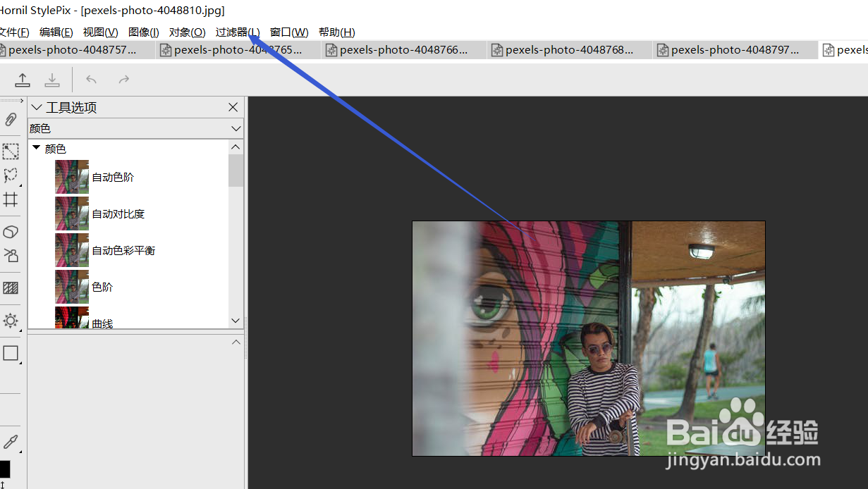Screen dimensions: 868x489
Task: Click the 色阶 preview thumbnail
Action: click(x=72, y=287)
